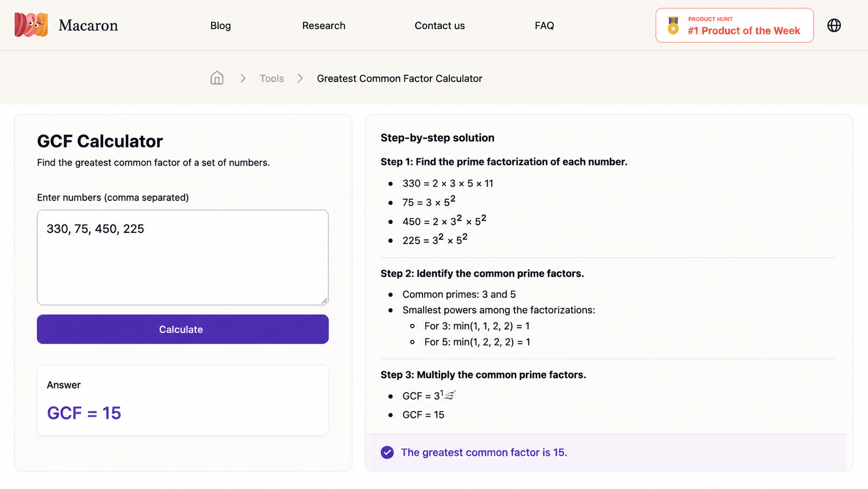Click the Step-by-step solution heading
The height and width of the screenshot is (489, 868).
point(437,138)
